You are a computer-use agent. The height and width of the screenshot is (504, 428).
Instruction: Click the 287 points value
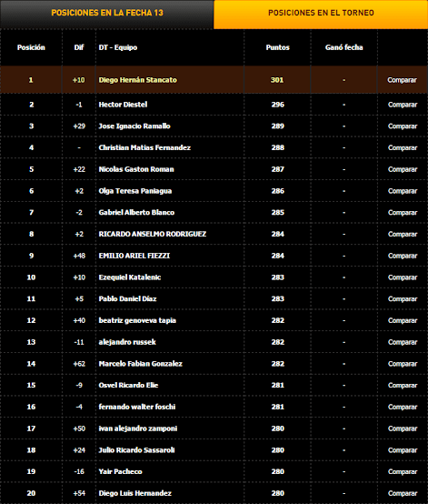tap(278, 169)
